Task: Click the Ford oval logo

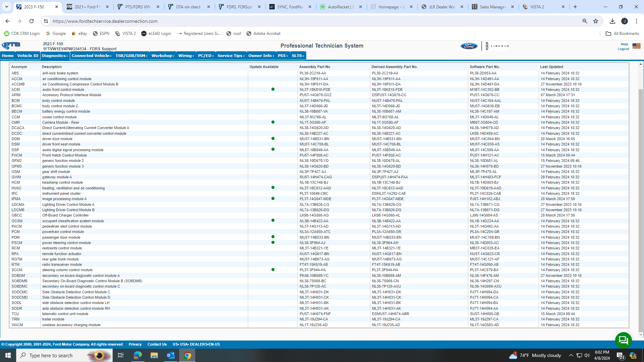Action: [x=469, y=46]
